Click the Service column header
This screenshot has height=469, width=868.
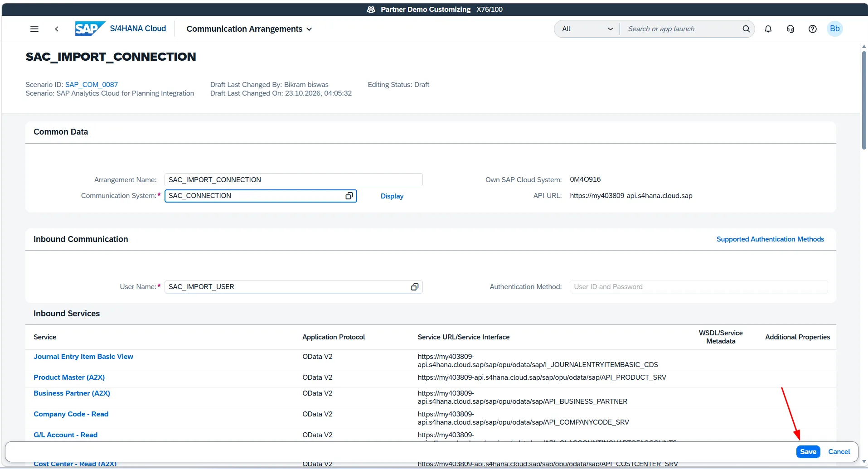[x=45, y=337]
